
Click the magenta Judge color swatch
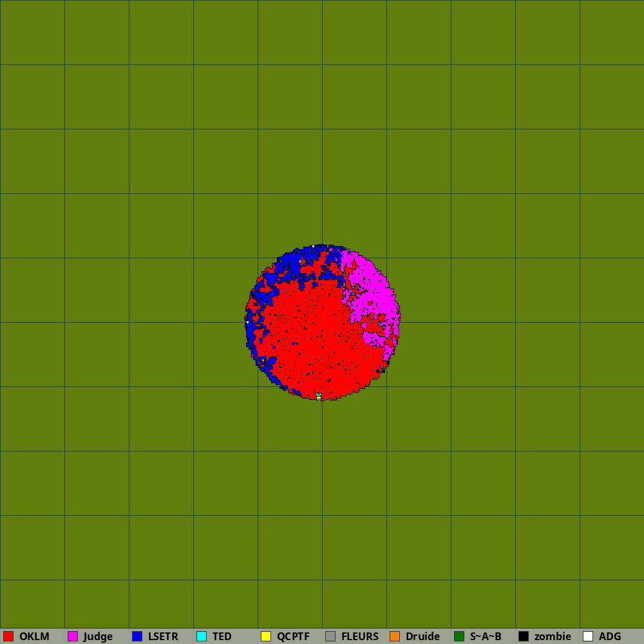pyautogui.click(x=73, y=636)
